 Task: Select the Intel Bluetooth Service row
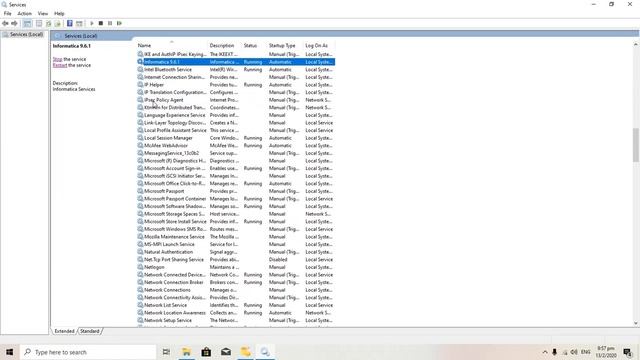pyautogui.click(x=236, y=69)
